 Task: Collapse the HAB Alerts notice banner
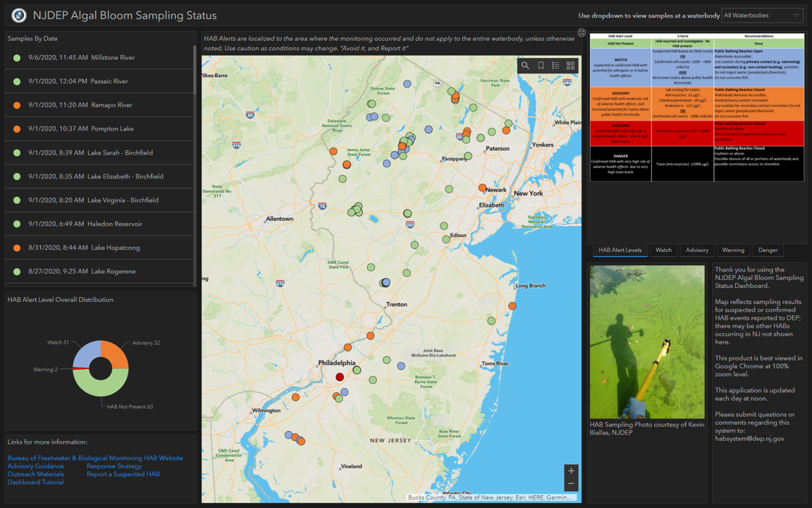[x=581, y=32]
